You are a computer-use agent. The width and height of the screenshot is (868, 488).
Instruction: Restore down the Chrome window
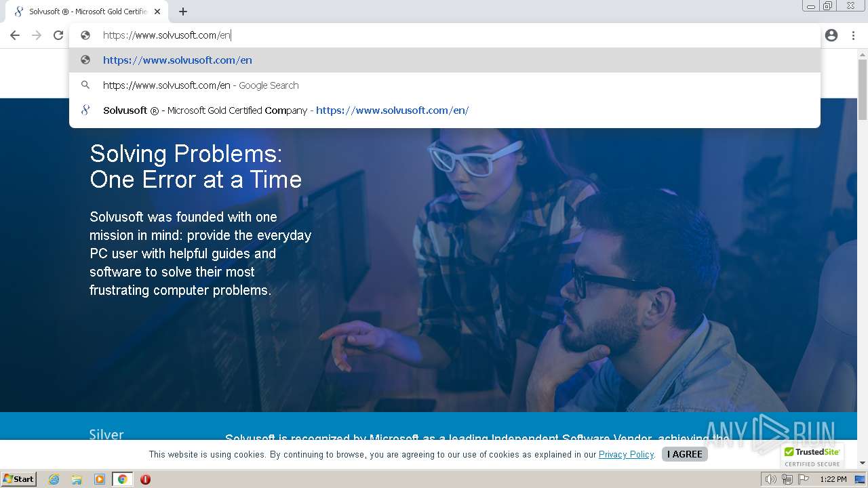[828, 5]
